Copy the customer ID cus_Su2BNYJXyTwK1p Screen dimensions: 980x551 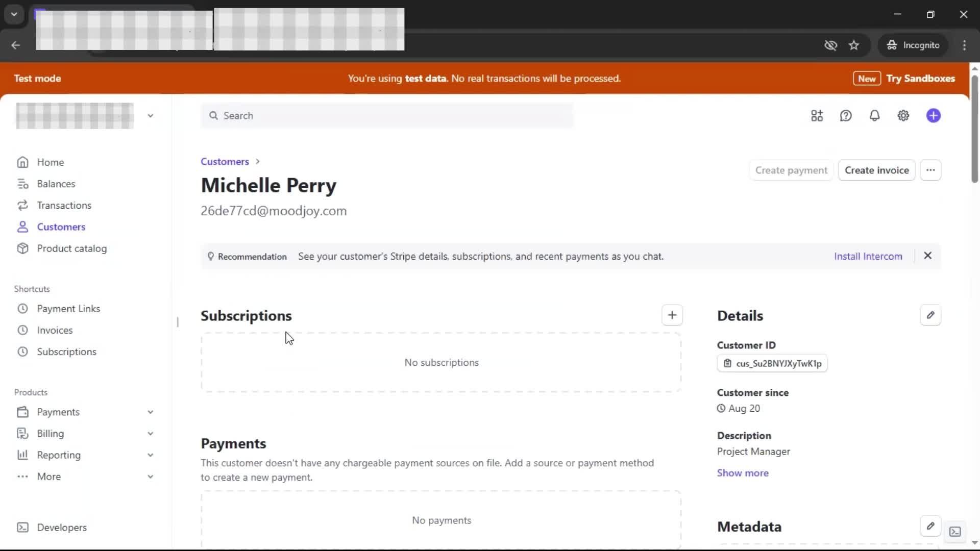point(772,363)
